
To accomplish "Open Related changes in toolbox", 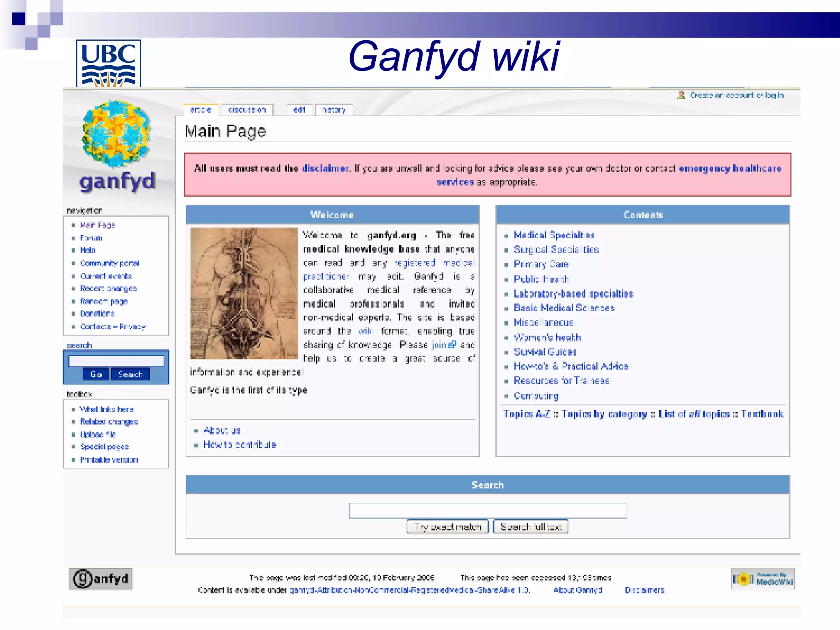I will tap(109, 422).
